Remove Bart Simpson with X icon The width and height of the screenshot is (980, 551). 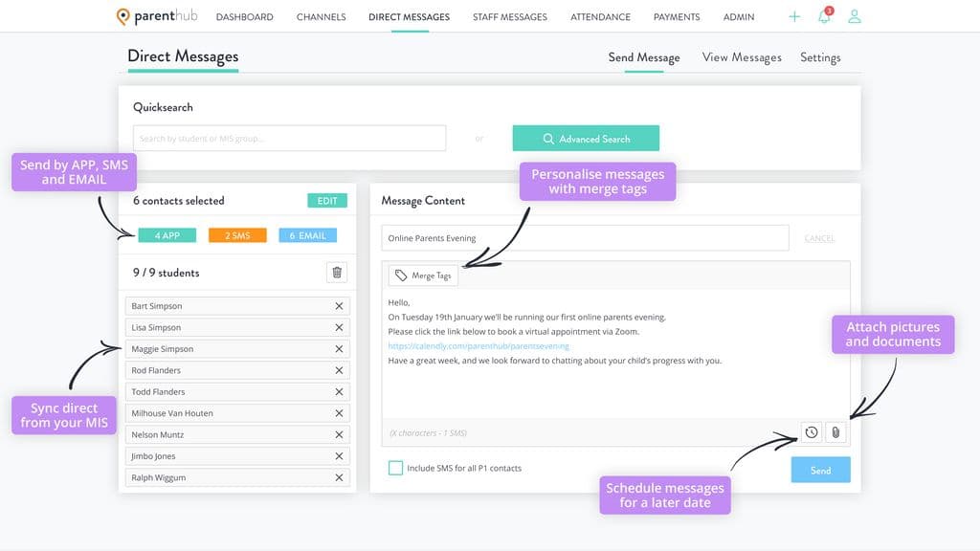(x=339, y=306)
